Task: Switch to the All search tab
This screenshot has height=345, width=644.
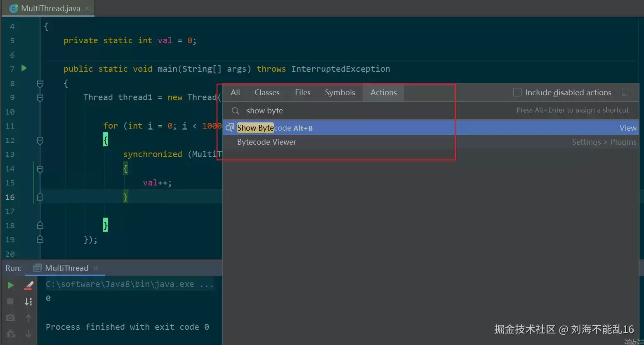Action: pos(235,92)
